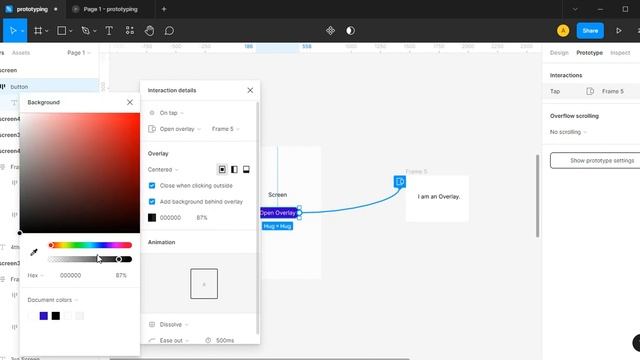
Task: Close the Background color picker
Action: tap(130, 102)
